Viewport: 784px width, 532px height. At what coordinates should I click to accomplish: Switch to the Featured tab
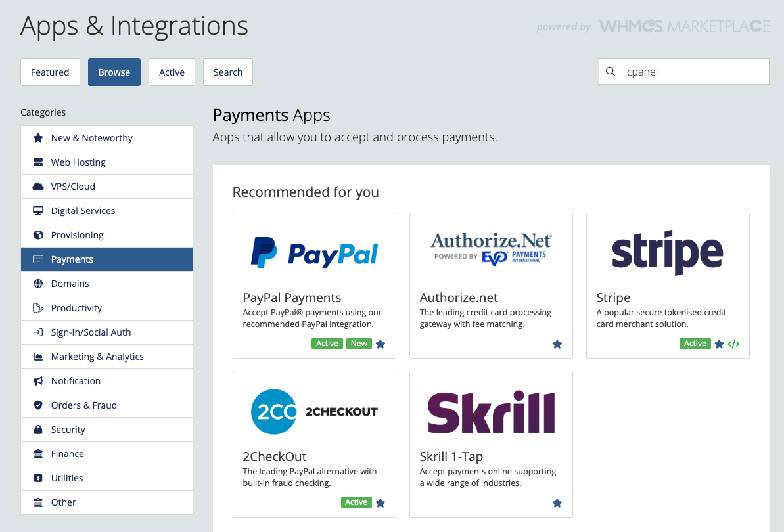[50, 72]
